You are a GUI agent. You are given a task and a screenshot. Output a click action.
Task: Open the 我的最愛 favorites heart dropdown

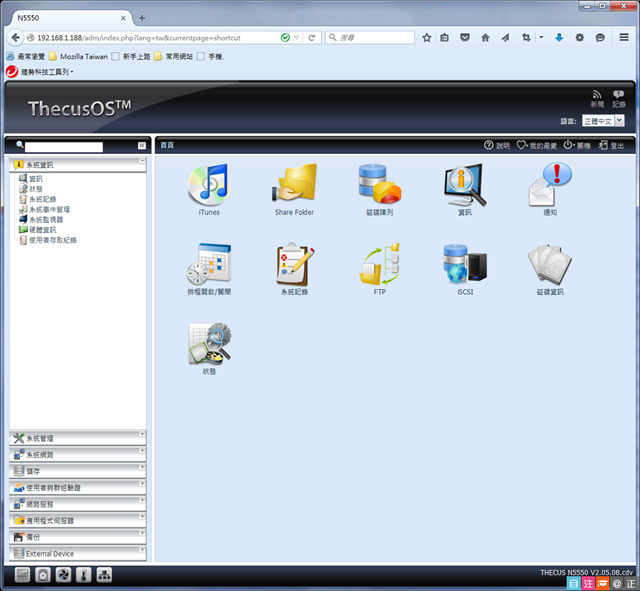[x=537, y=145]
